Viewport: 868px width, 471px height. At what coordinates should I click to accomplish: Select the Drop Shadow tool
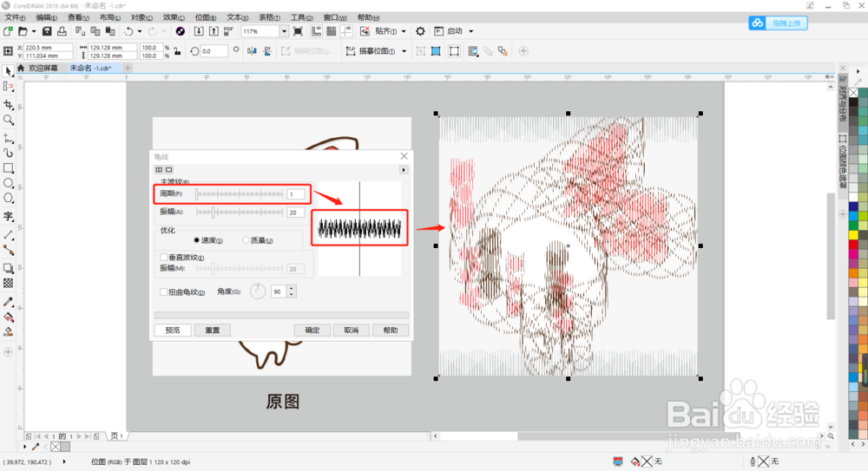(x=9, y=268)
